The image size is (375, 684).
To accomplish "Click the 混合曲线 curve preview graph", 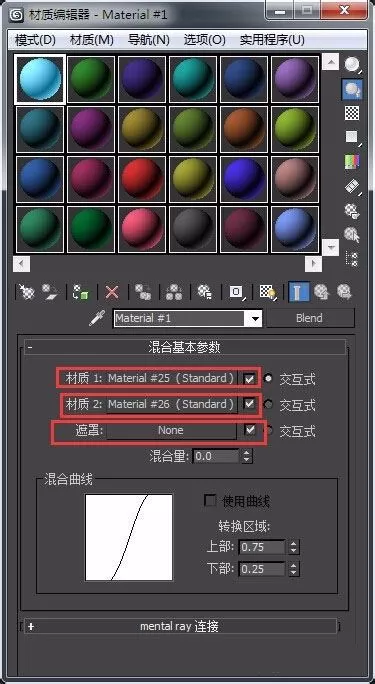I will click(x=129, y=537).
